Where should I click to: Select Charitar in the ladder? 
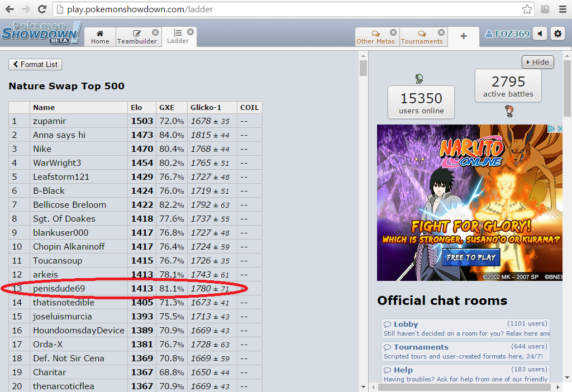50,372
